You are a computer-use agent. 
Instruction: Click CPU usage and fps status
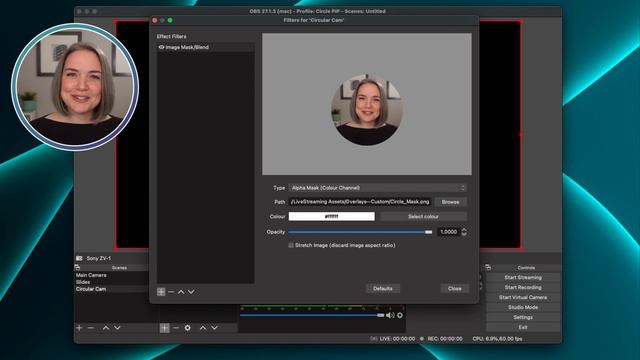click(497, 339)
